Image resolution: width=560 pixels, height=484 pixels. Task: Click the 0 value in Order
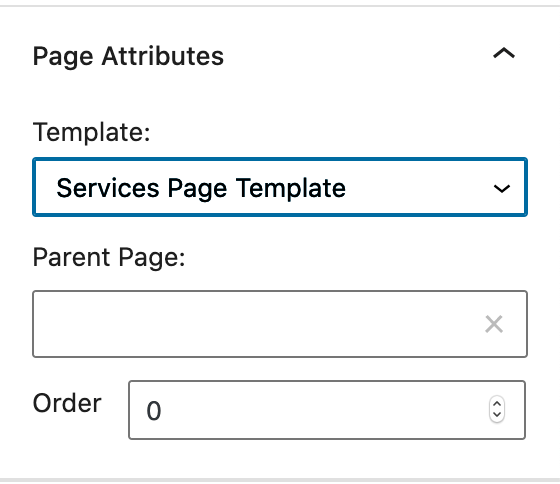154,411
